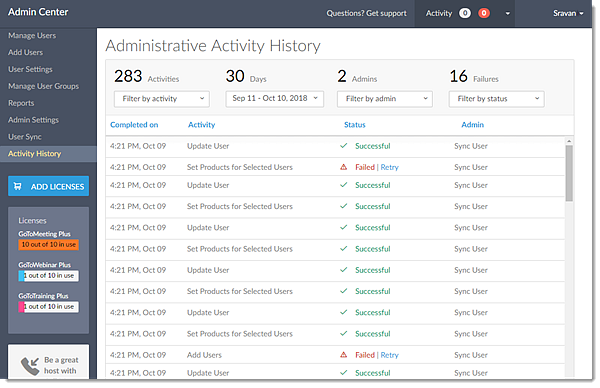Open Add Users in the sidebar

tap(26, 52)
